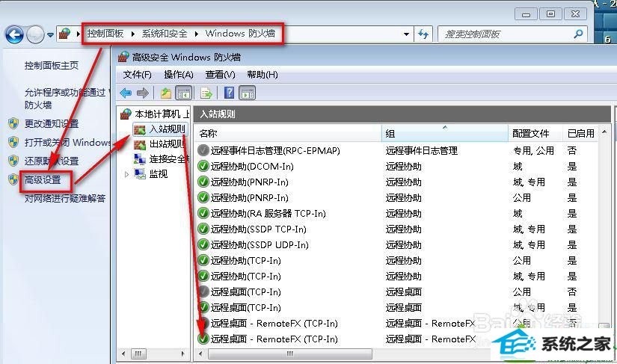This screenshot has width=617, height=364.
Task: Select 系统和安全 in the breadcrumb
Action: pyautogui.click(x=165, y=34)
